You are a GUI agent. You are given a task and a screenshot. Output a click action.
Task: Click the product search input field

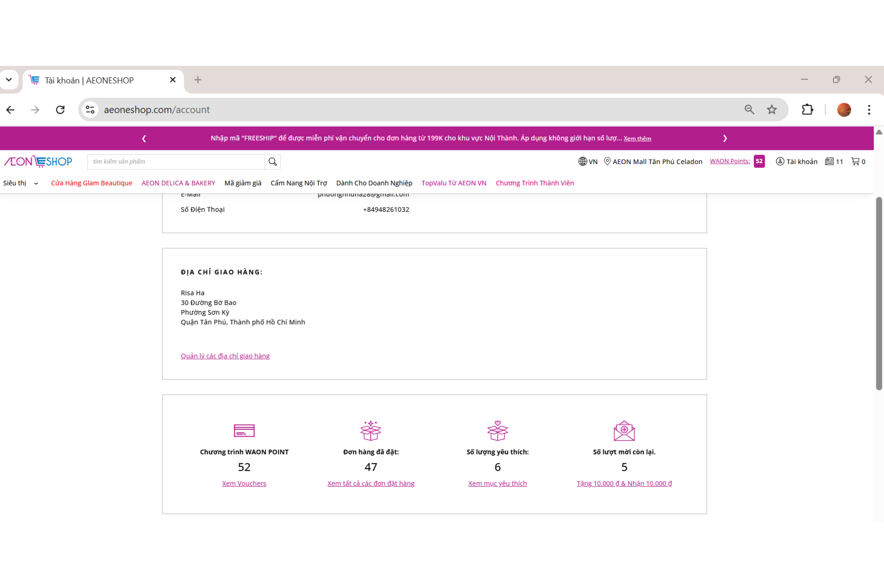(x=176, y=162)
